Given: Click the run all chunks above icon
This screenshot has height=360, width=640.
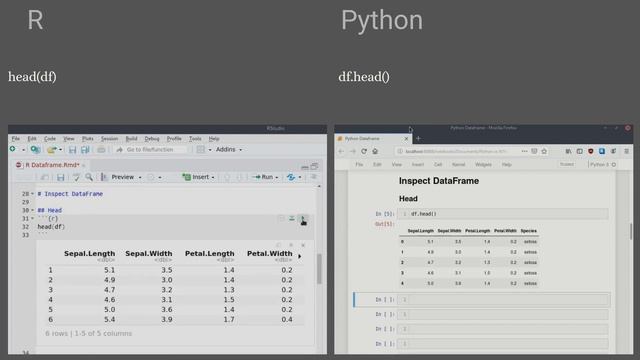Looking at the screenshot, I should [x=292, y=219].
